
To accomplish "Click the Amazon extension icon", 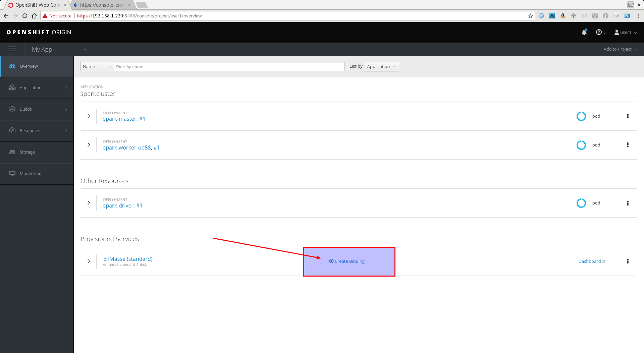I will coord(563,16).
